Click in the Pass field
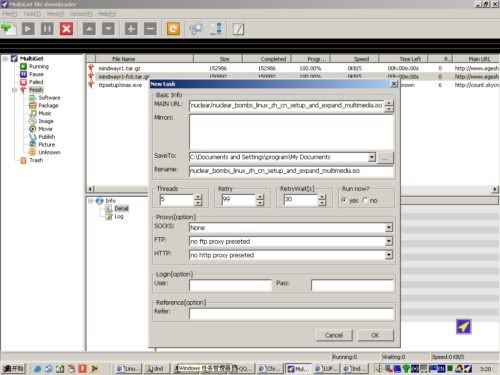 pyautogui.click(x=352, y=285)
